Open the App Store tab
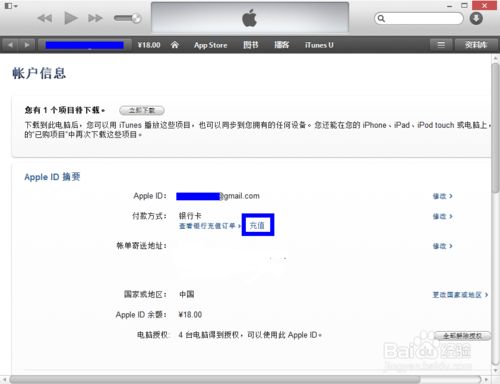This screenshot has height=384, width=500. pos(211,45)
